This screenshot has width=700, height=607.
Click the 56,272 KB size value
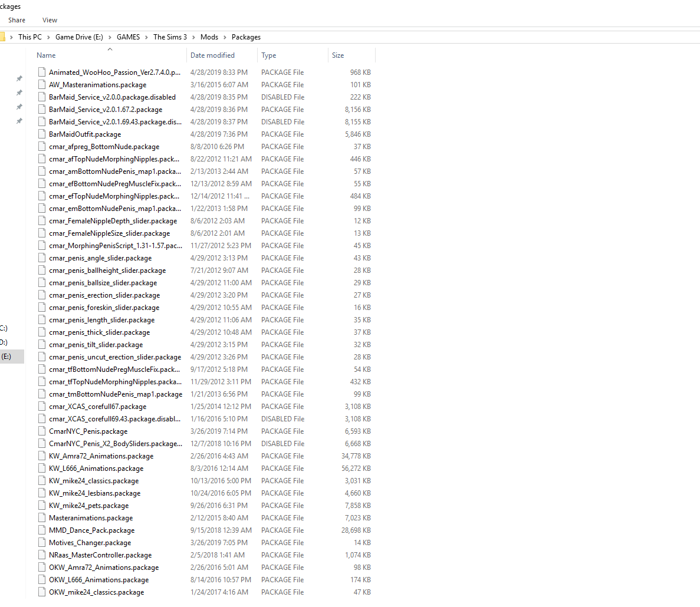[x=356, y=469]
